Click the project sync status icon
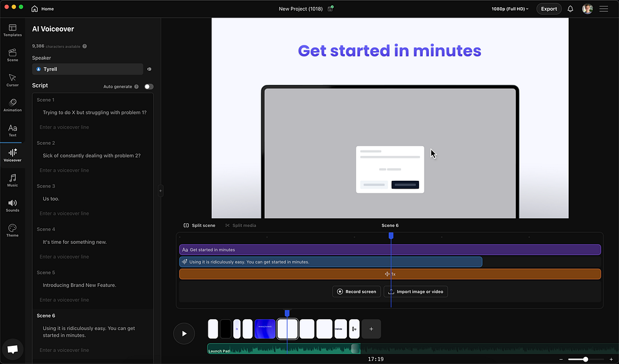Viewport: 619px width, 364px height. [x=330, y=8]
